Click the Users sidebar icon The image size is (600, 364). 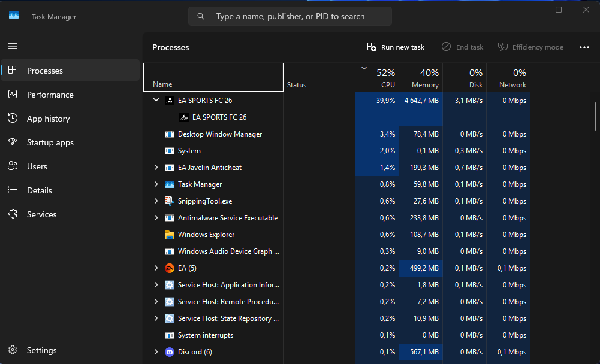(13, 166)
